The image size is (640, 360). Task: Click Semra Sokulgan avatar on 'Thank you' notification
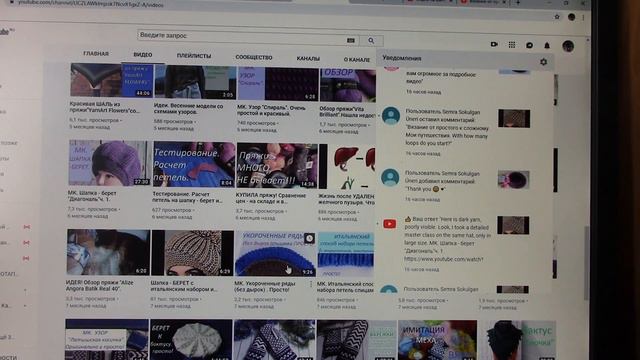tap(390, 178)
